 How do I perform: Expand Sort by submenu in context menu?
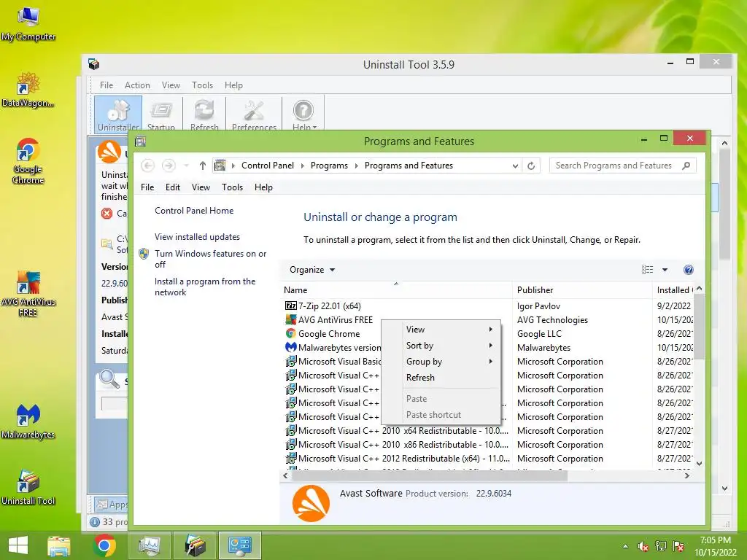441,345
